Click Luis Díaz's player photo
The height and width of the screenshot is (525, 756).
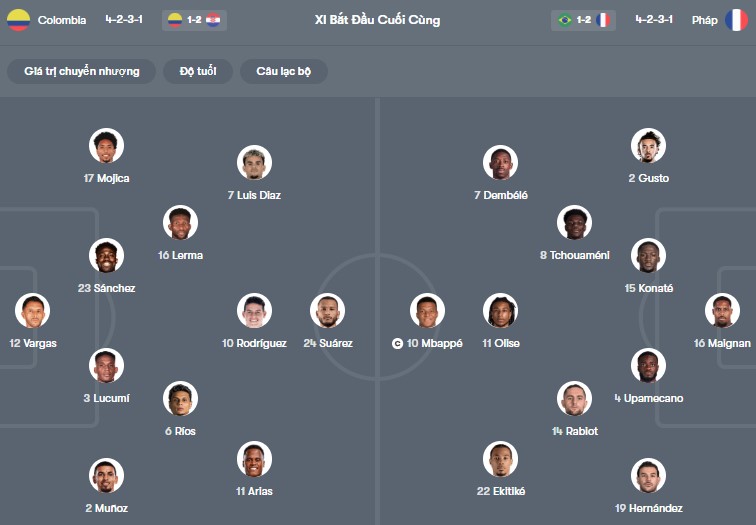point(254,163)
